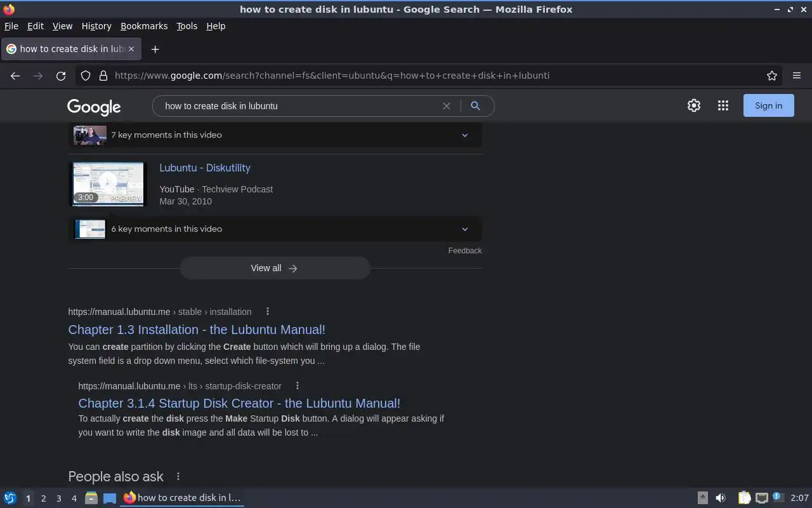View site security lock info
Screen dimensions: 812x508
point(103,76)
